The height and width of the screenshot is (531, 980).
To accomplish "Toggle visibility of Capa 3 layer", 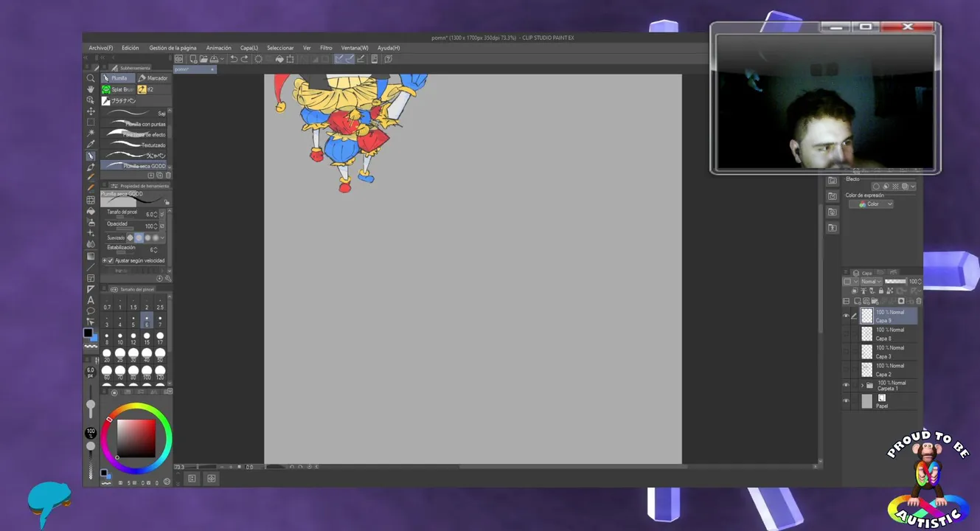I will tap(846, 351).
